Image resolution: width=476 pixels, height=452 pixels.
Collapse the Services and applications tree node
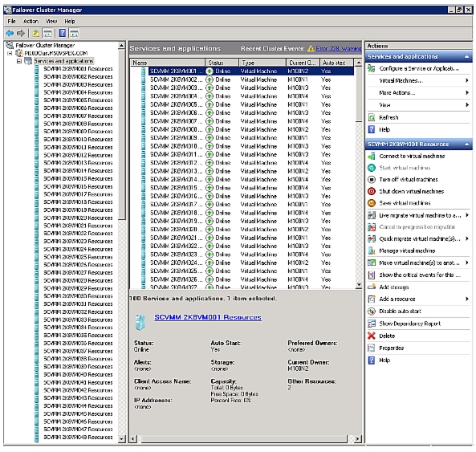[x=19, y=61]
